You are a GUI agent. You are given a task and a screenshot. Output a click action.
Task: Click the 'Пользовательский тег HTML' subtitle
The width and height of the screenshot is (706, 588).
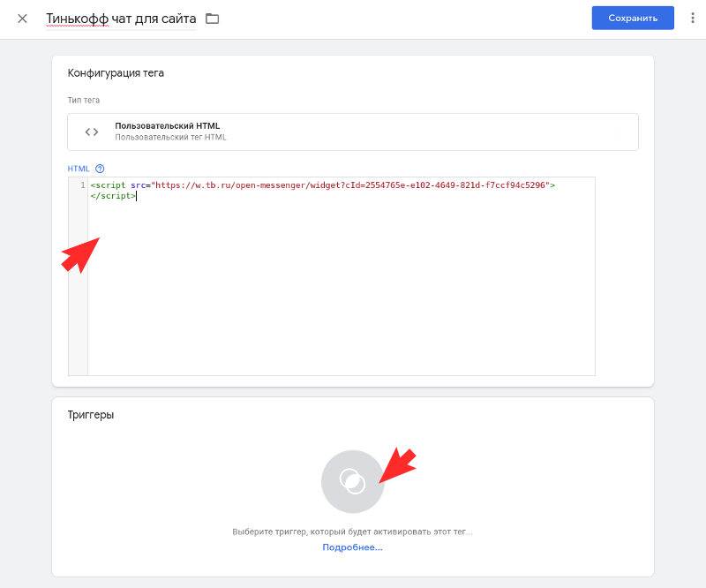170,137
